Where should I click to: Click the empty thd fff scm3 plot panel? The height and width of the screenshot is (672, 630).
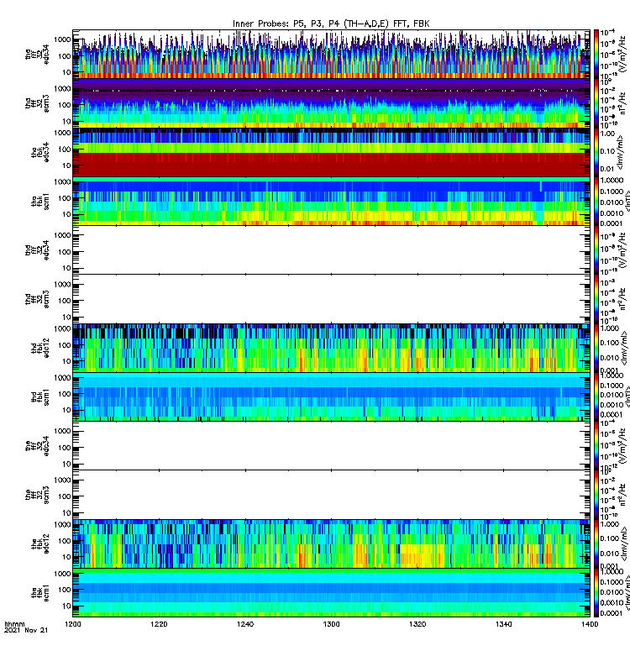(x=331, y=299)
